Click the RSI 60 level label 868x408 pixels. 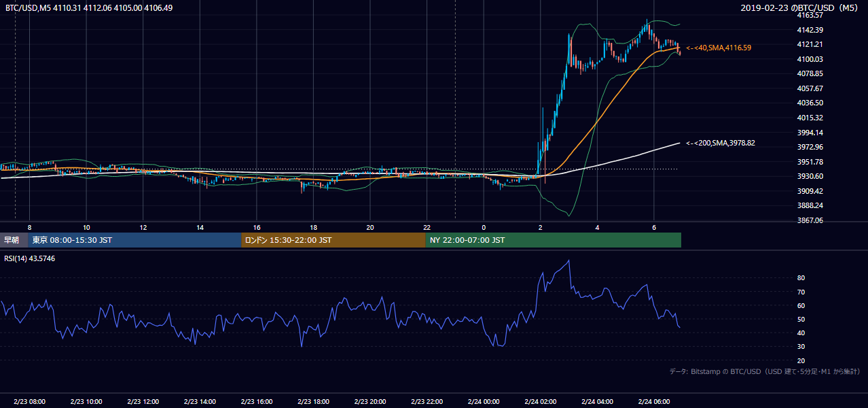[x=801, y=305]
